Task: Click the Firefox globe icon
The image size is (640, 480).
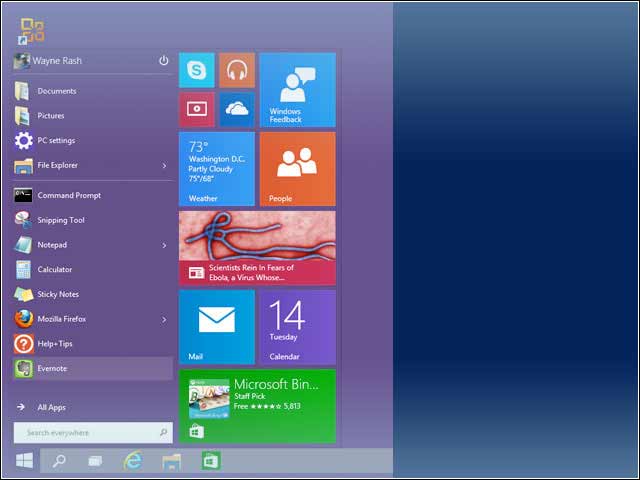Action: [x=24, y=319]
